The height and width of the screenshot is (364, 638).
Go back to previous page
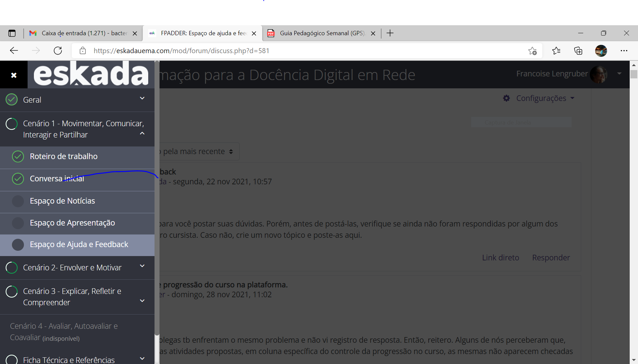click(14, 51)
